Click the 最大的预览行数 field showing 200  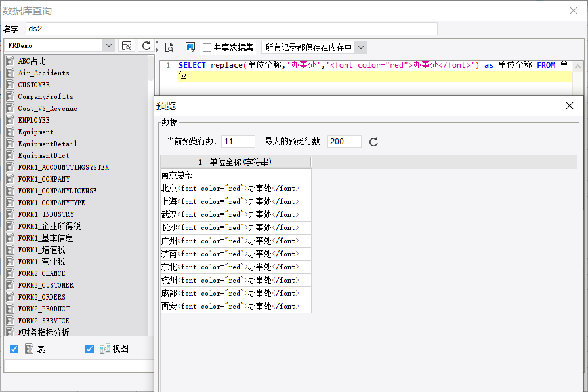[x=345, y=142]
